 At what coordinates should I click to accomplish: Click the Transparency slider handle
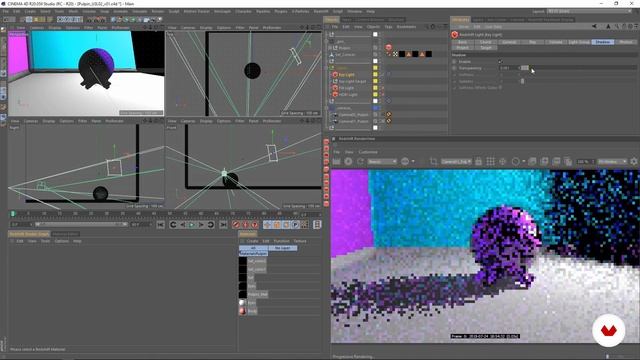525,68
